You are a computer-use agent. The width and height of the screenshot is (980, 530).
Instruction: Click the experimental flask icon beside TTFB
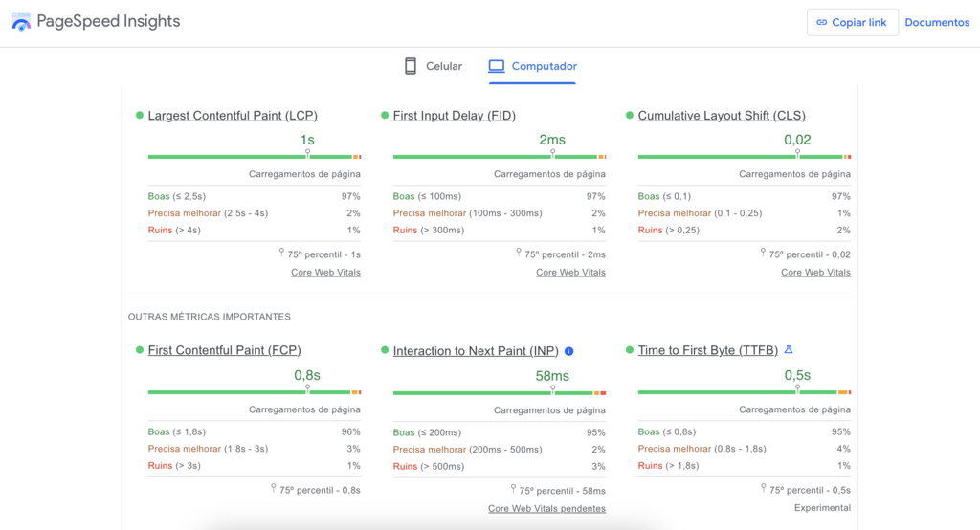pyautogui.click(x=789, y=350)
